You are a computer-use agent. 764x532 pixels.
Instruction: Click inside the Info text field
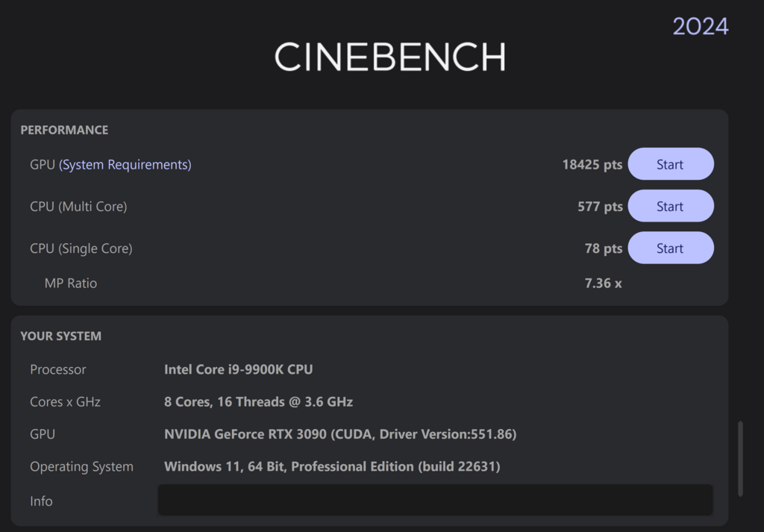point(435,500)
